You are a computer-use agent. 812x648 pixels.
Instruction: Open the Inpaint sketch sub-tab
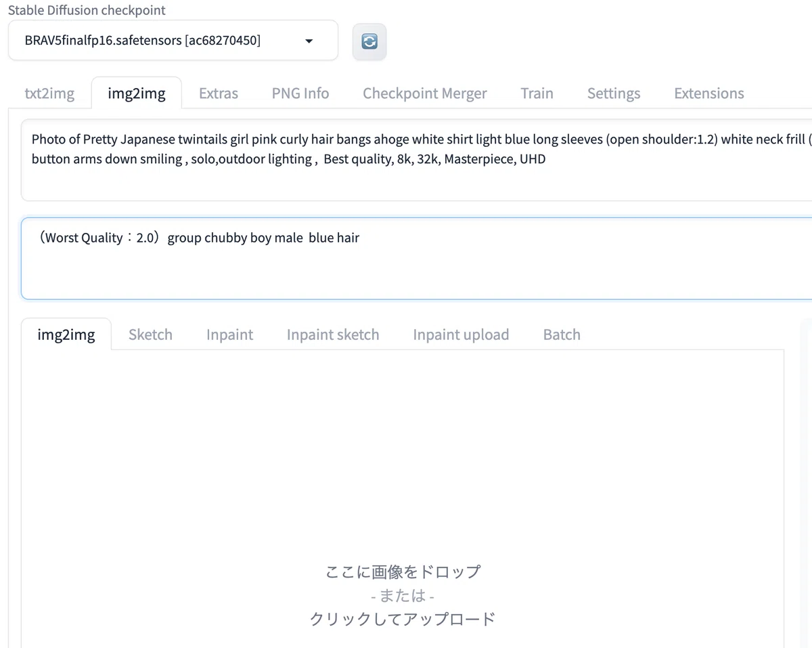(x=333, y=334)
